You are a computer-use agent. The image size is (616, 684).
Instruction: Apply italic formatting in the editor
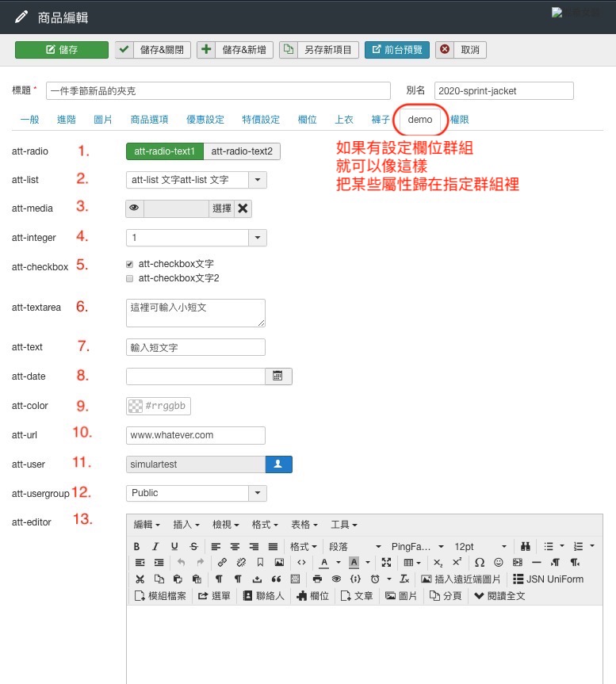coord(155,547)
